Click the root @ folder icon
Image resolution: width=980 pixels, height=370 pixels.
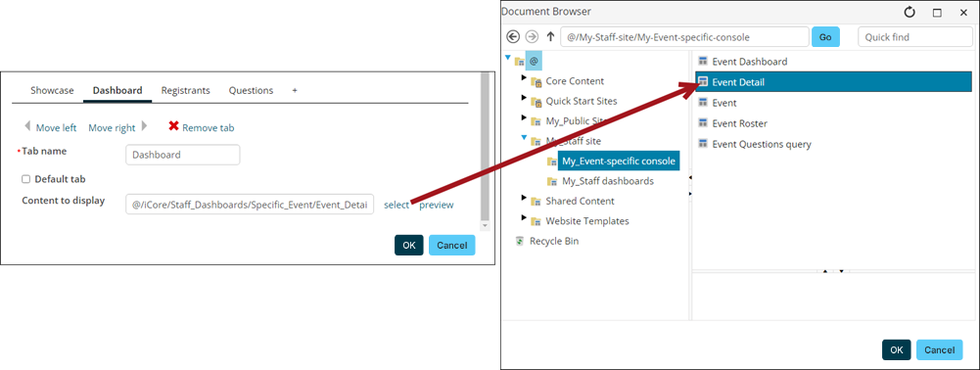pyautogui.click(x=520, y=62)
